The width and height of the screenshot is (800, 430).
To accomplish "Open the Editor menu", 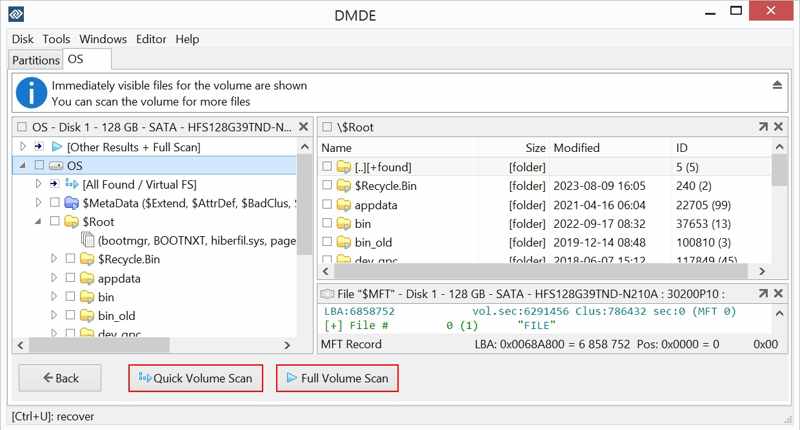I will click(151, 39).
